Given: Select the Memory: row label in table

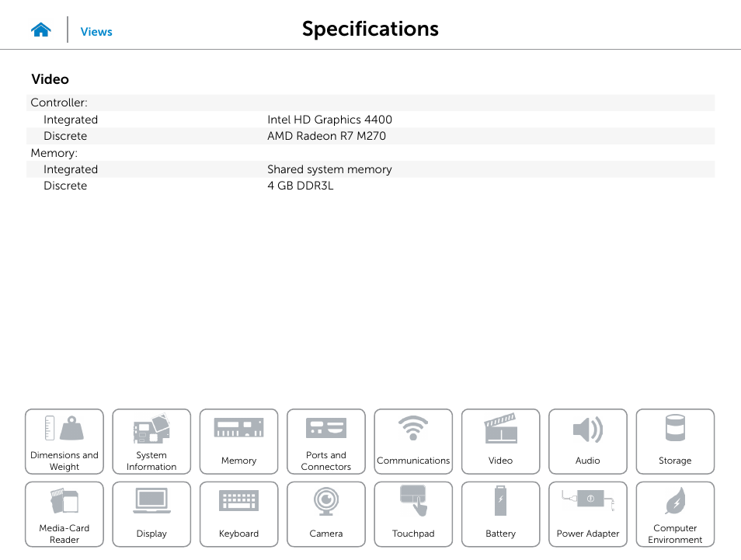Looking at the screenshot, I should coord(54,153).
